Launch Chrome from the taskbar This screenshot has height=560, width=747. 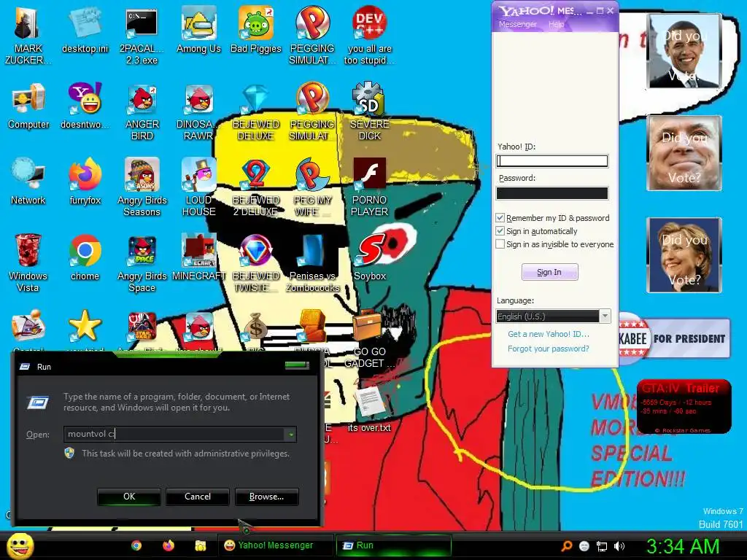pyautogui.click(x=136, y=545)
